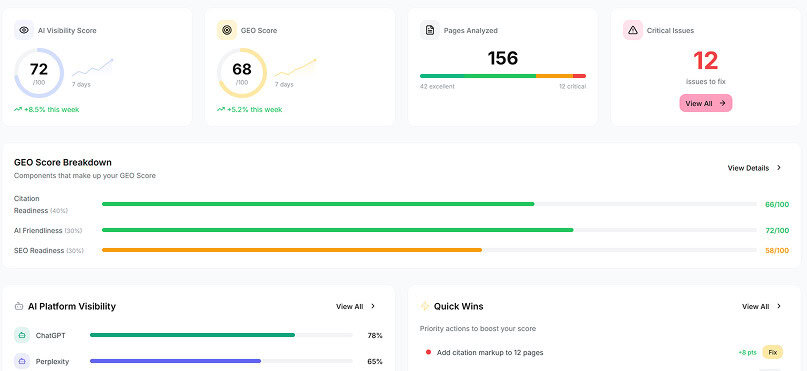
Task: Click the ChatGPT platform label
Action: (50, 335)
